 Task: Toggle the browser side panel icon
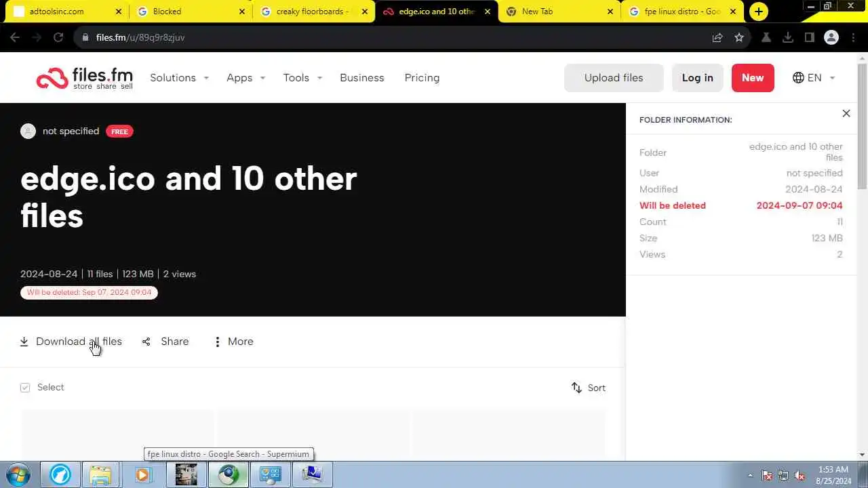point(810,37)
